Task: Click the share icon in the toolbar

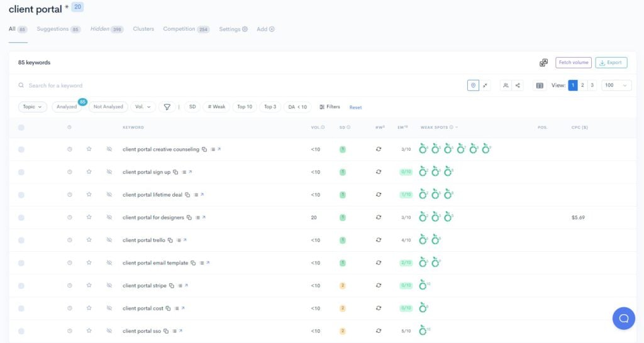Action: point(518,85)
